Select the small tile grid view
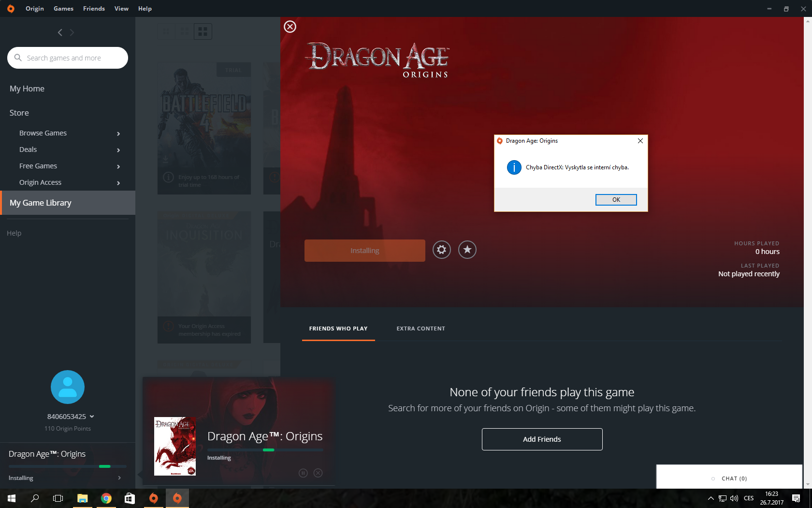Viewport: 812px width, 508px height. point(166,31)
